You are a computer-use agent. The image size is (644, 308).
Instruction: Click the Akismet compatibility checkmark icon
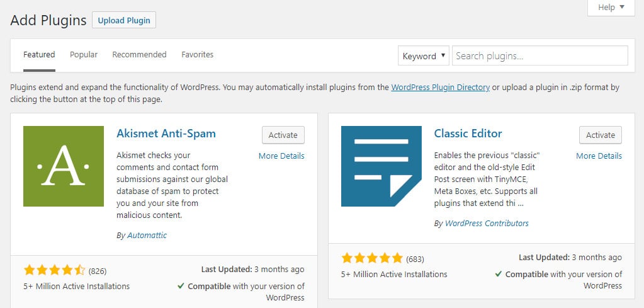[x=181, y=286]
